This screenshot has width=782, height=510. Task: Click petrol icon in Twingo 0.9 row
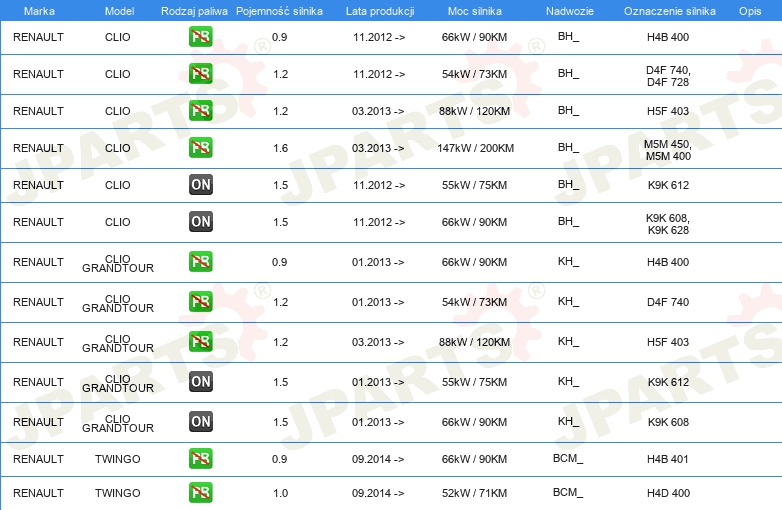coord(200,458)
